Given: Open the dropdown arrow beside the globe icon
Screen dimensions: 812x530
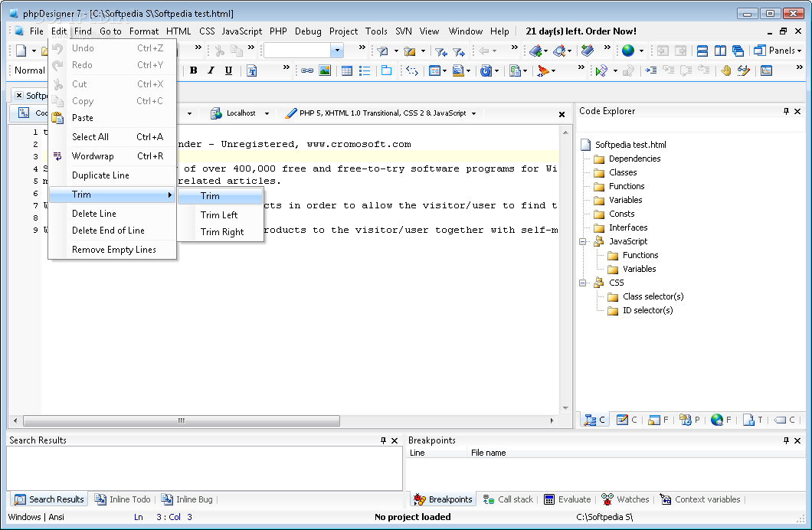Looking at the screenshot, I should click(x=641, y=51).
